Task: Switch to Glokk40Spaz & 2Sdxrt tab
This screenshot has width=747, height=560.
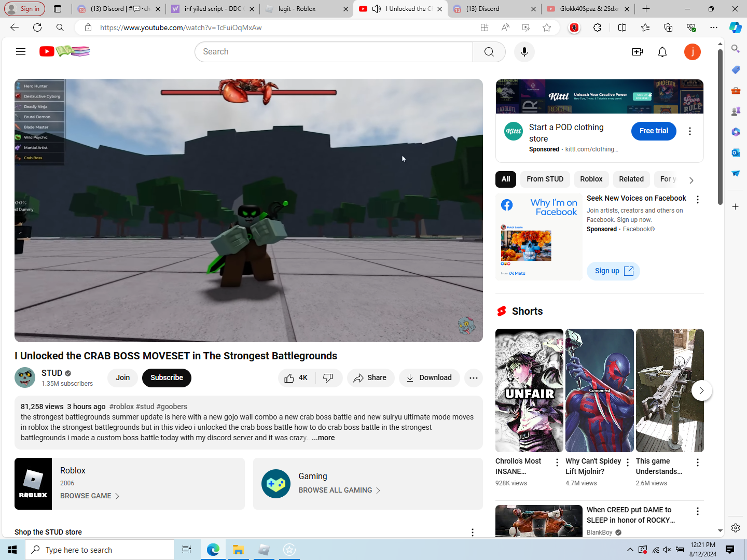Action: pos(588,9)
